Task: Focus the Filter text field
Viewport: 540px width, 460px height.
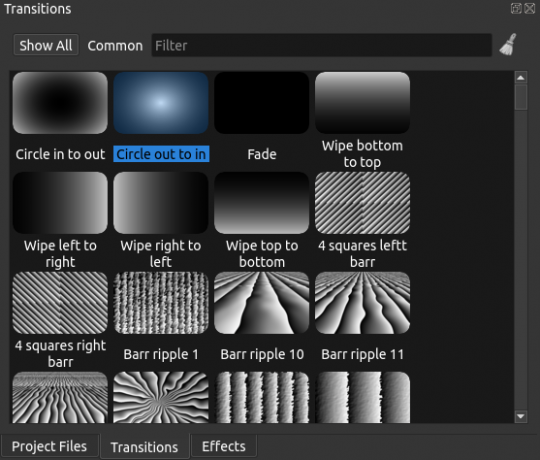Action: pos(322,45)
